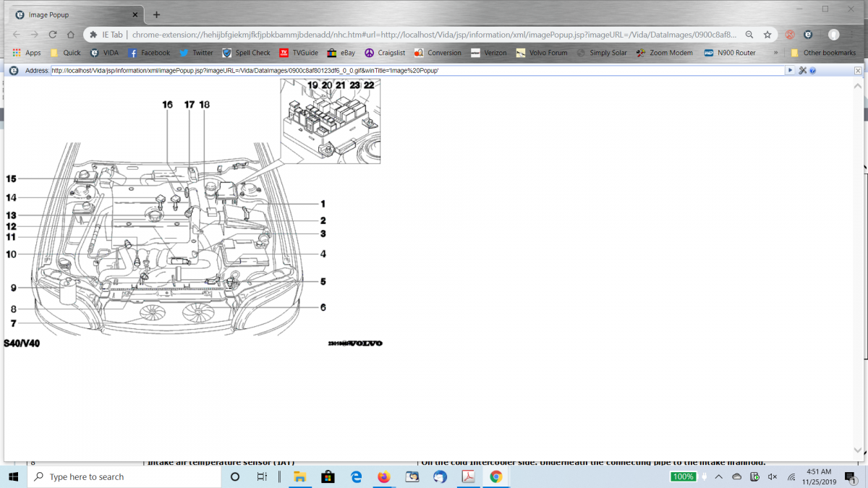Switch to the Image Popup tab
This screenshot has width=868, height=488.
click(x=69, y=14)
